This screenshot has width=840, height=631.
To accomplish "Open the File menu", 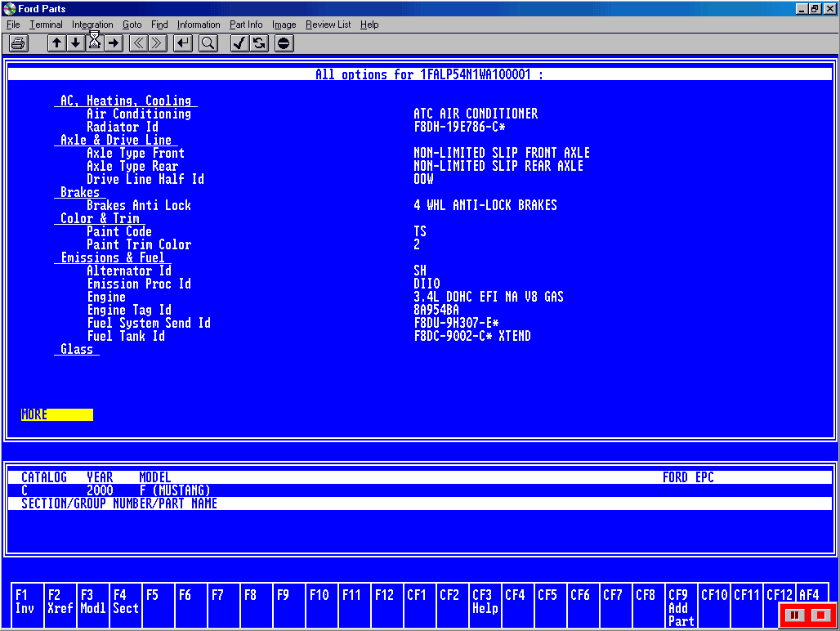I will [x=13, y=25].
